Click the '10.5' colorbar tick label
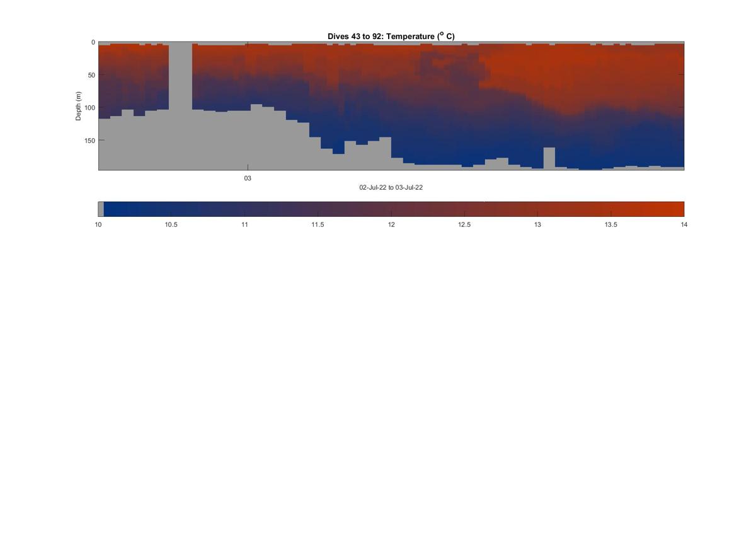The image size is (756, 558). [x=171, y=225]
